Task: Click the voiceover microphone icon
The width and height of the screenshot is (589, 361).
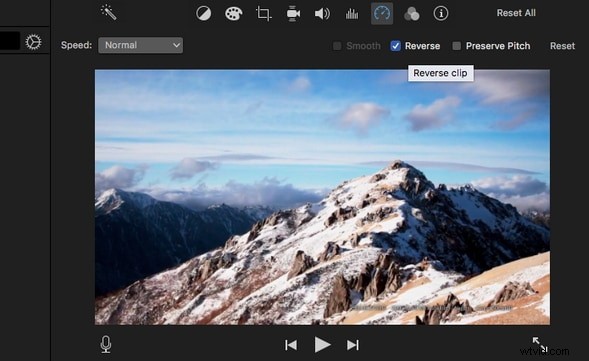Action: point(106,344)
